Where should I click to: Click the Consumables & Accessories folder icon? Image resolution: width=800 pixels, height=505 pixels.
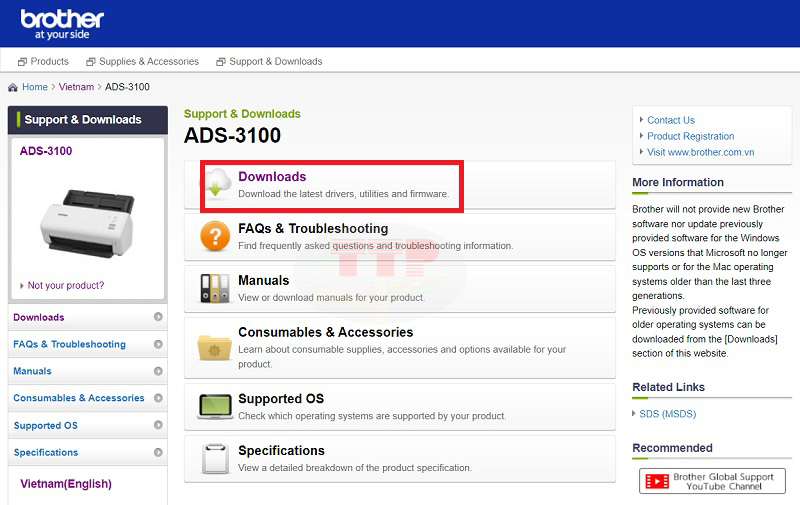[x=215, y=346]
